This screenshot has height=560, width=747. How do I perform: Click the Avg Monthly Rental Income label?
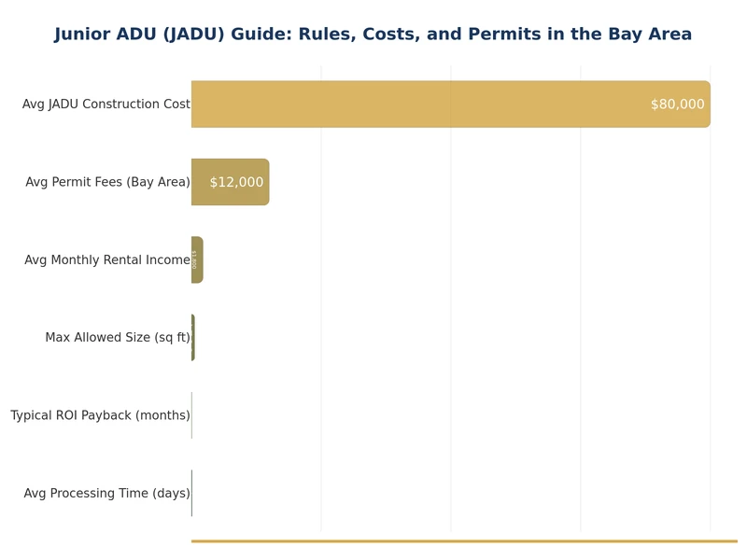pyautogui.click(x=107, y=260)
